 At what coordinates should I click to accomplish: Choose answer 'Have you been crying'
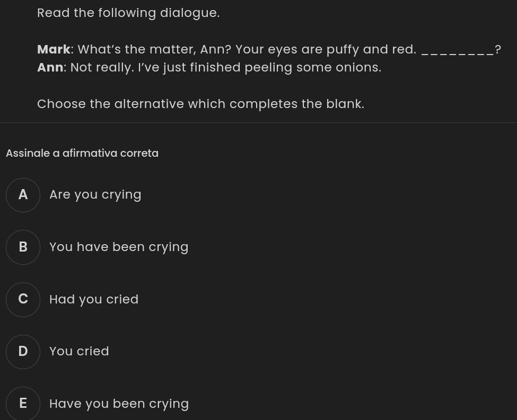119,404
